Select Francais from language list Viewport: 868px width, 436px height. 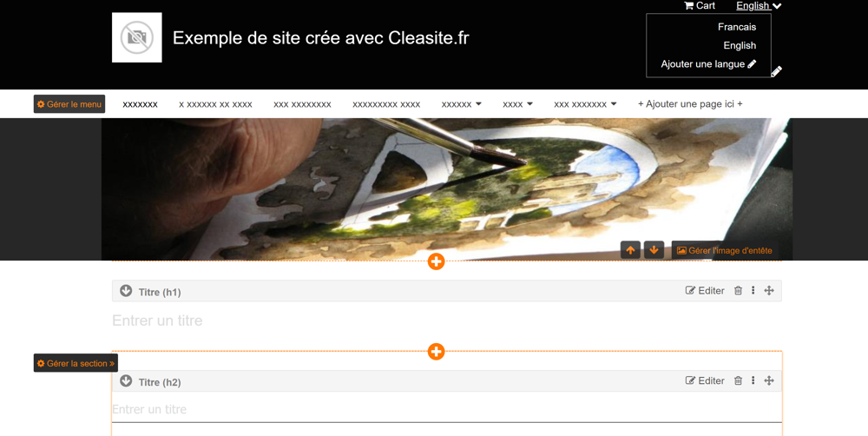pos(737,27)
